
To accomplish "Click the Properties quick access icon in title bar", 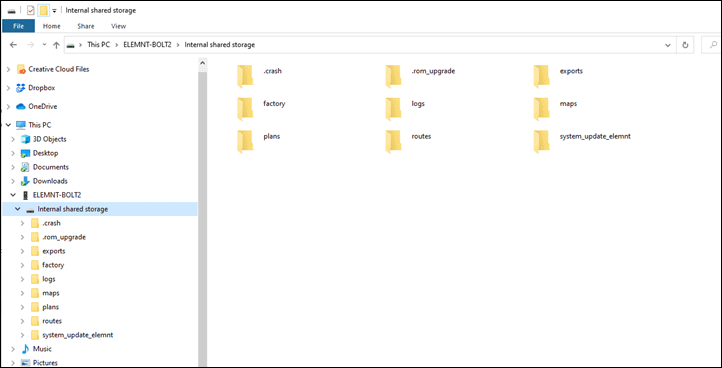I will 31,10.
